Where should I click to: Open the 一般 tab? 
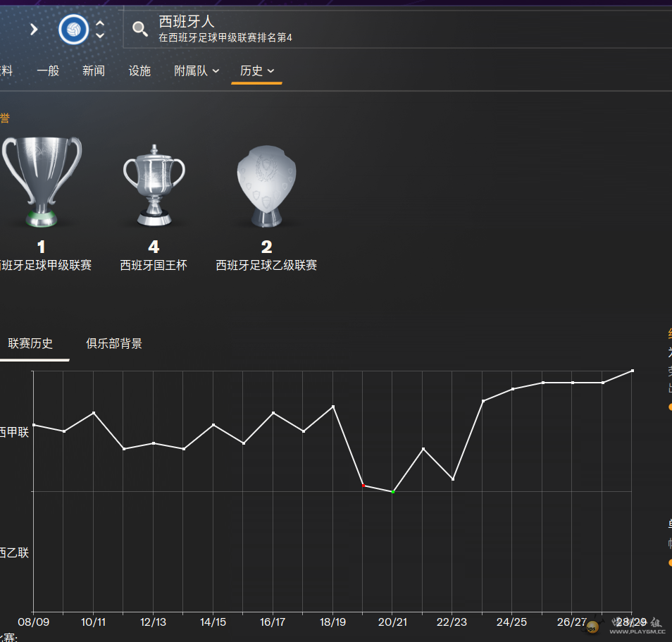click(x=48, y=70)
